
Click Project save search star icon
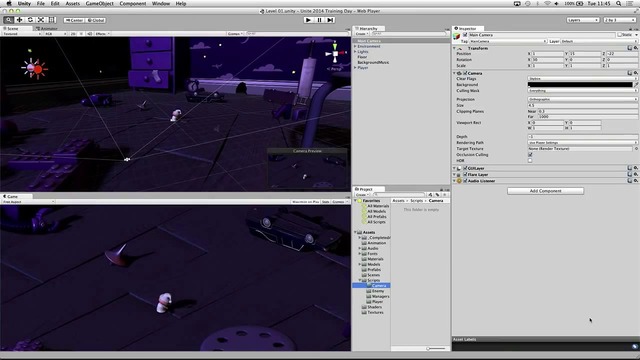click(x=445, y=195)
